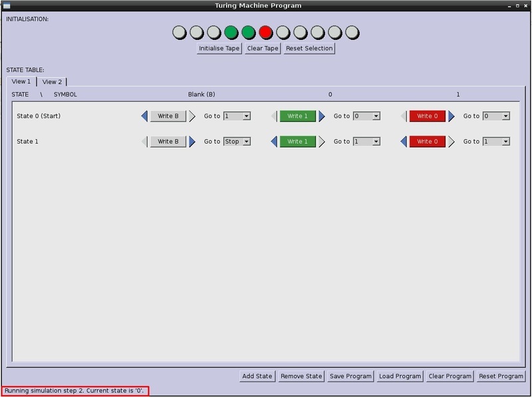Click left-move arrow for State 0, symbol 1
The height and width of the screenshot is (397, 532).
click(x=404, y=116)
